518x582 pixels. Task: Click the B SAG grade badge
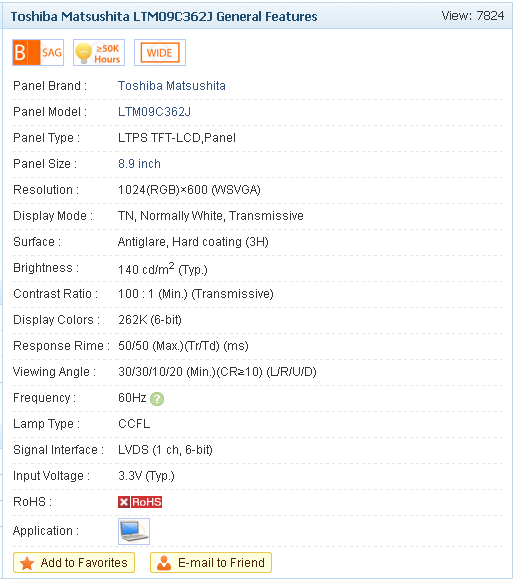click(x=38, y=52)
